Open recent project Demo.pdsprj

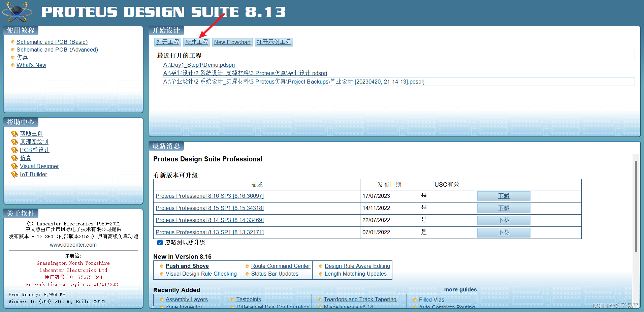pyautogui.click(x=199, y=65)
